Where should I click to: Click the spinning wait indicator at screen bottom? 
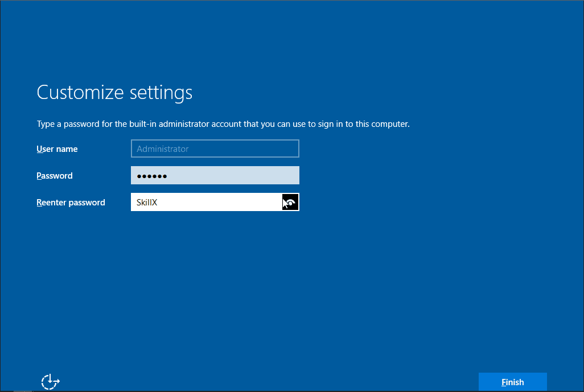point(50,381)
